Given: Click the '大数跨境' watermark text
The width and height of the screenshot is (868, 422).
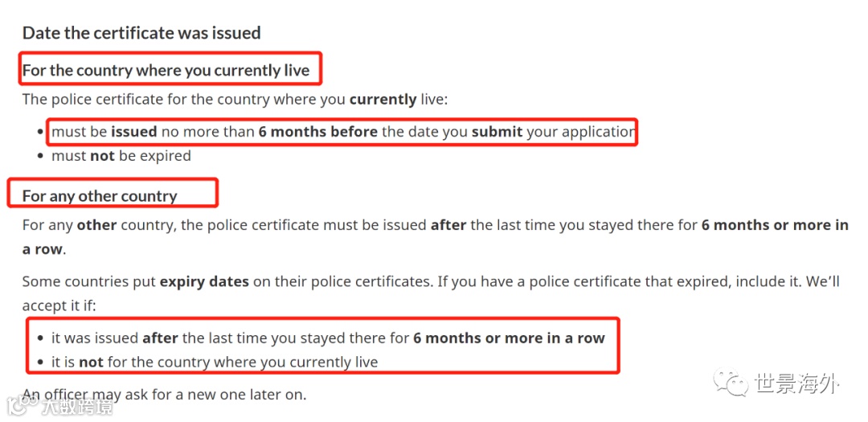Looking at the screenshot, I should coord(77,407).
